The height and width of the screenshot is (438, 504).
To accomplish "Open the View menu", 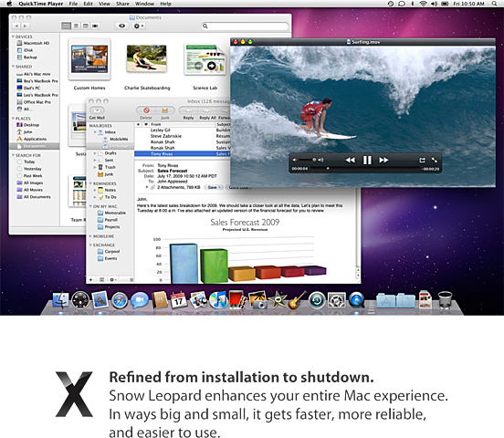I will click(x=104, y=4).
